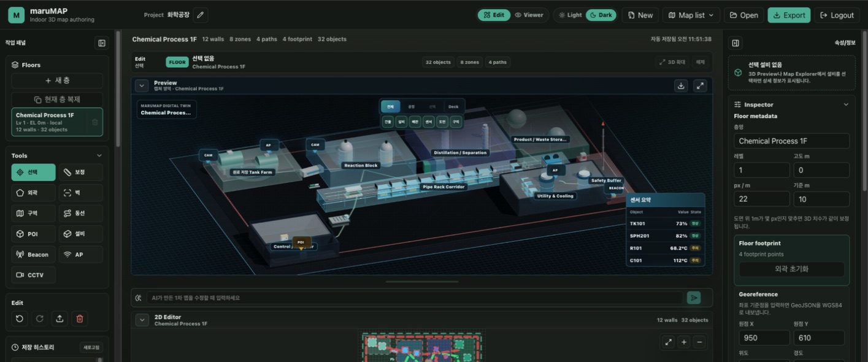Choose the CCTV tool
Screen dimensions: 868x362
click(33, 275)
